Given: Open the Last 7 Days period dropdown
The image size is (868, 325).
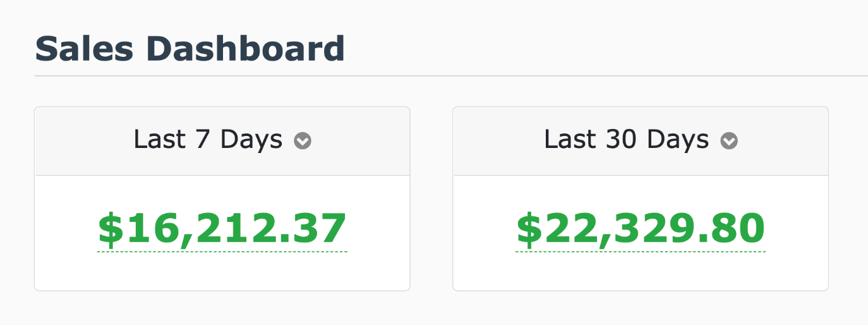Looking at the screenshot, I should click(x=208, y=140).
